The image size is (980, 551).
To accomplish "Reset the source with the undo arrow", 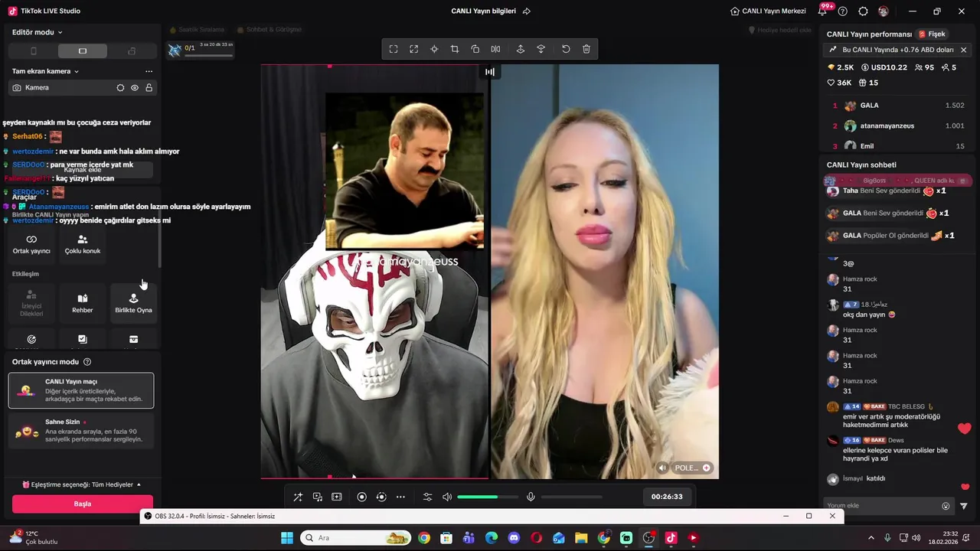I will pos(566,49).
